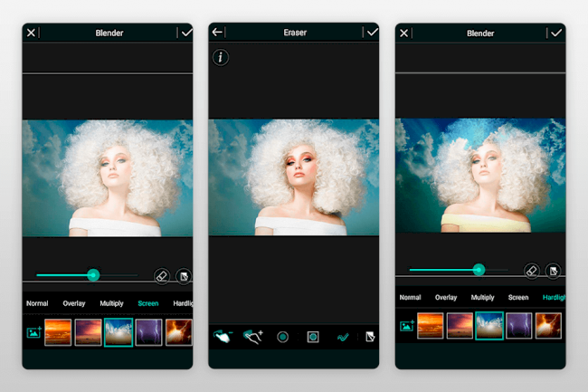Pick the orange sunset thumbnail in right screen

430,326
